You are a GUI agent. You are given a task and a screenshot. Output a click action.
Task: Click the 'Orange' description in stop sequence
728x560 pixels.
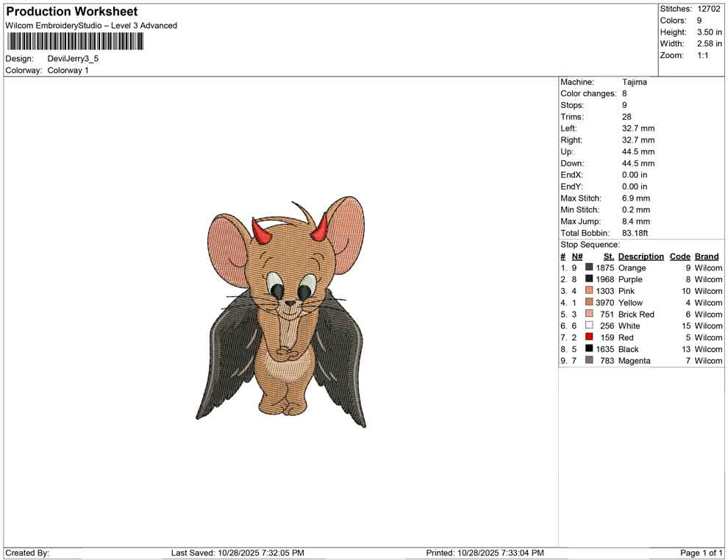[632, 268]
